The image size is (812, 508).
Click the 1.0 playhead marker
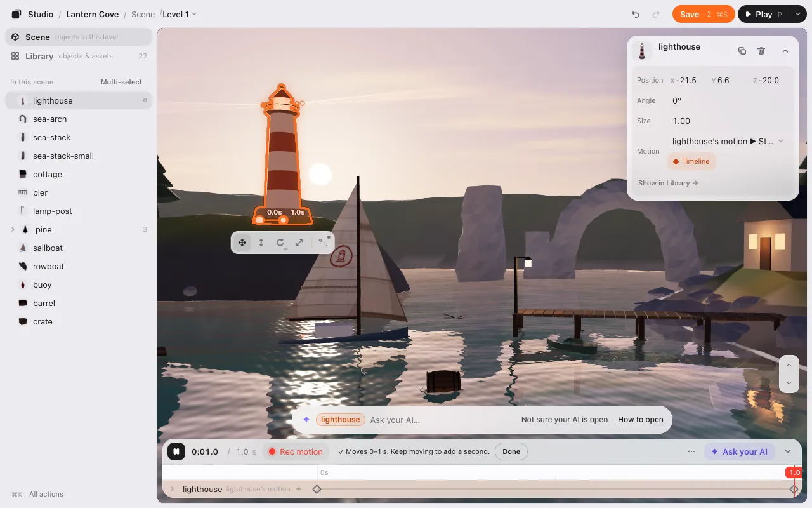[794, 472]
